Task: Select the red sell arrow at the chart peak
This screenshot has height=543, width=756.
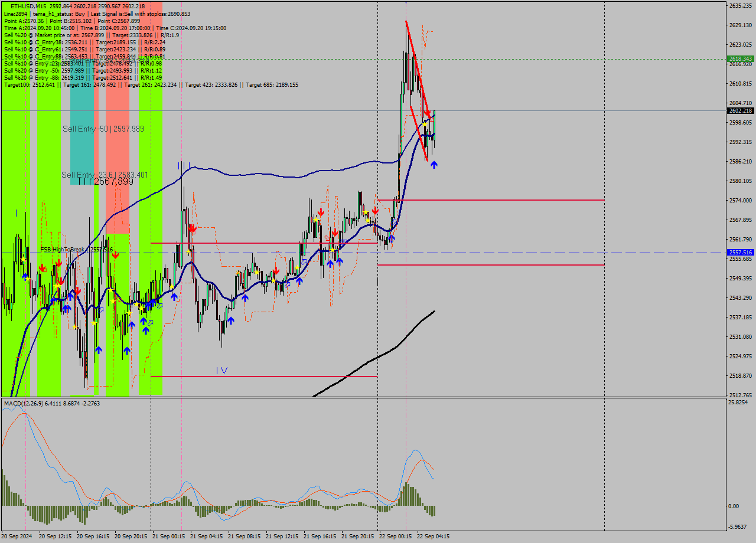Action: pos(427,112)
